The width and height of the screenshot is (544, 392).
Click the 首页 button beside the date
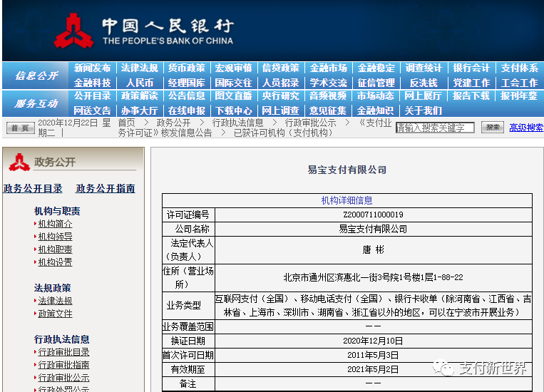tap(21, 128)
